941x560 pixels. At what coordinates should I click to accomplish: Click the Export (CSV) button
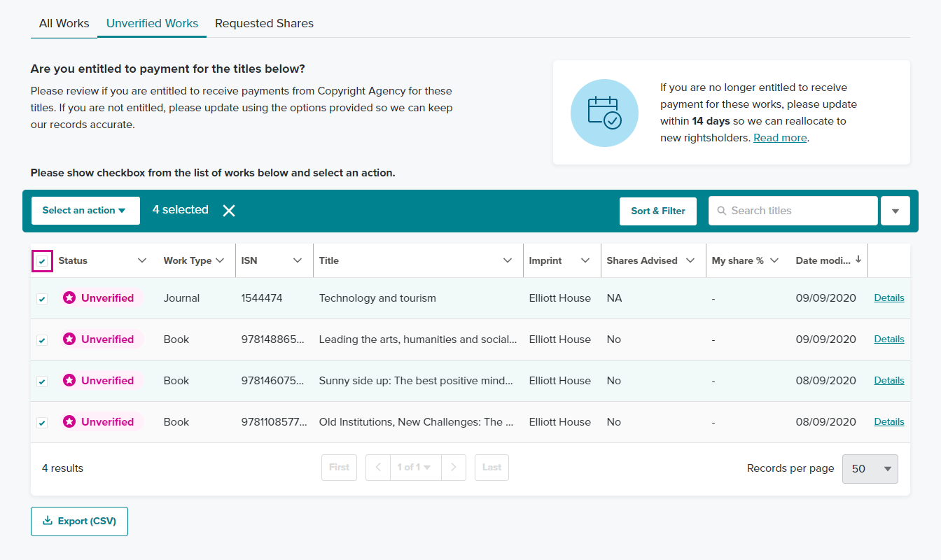pos(79,521)
